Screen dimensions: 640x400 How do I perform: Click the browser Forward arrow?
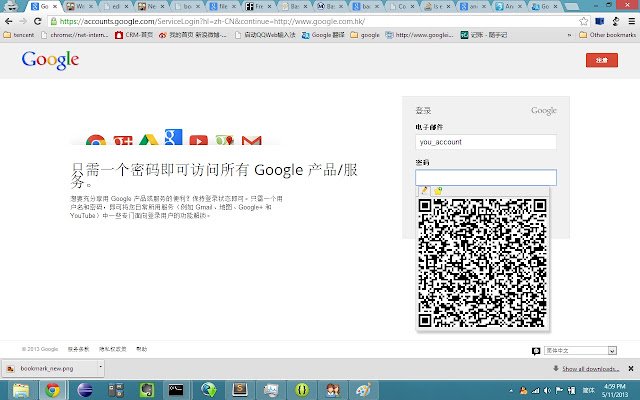click(x=23, y=21)
